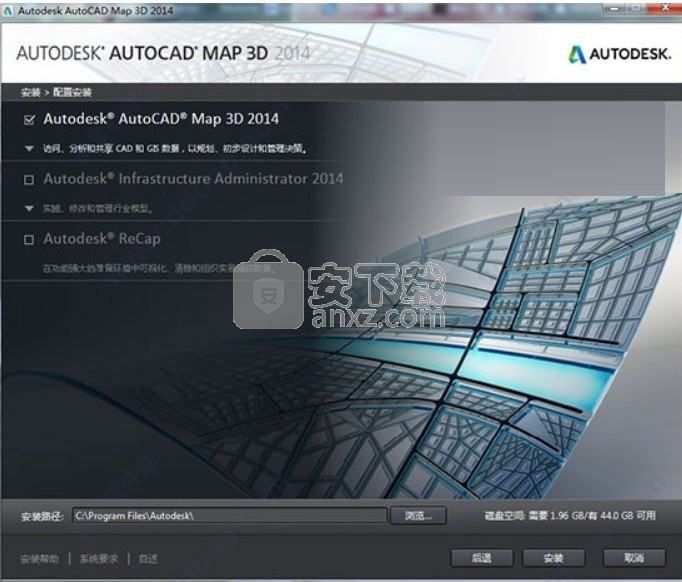Enable the Autodesk ReCap checkbox
Screen dimensions: 682x582
click(x=29, y=240)
